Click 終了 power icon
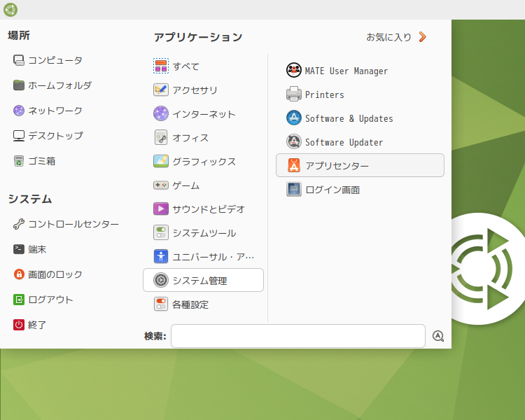Viewport: 525px width, 420px height. tap(19, 325)
